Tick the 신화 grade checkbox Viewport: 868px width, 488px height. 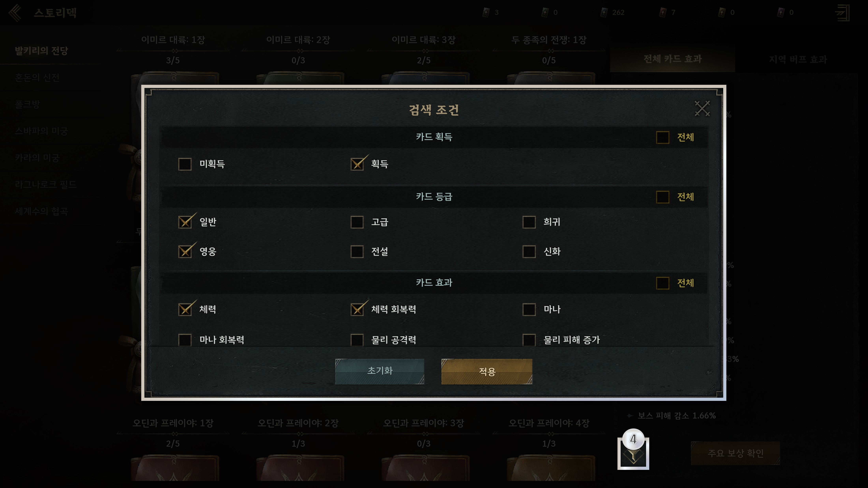coord(529,251)
